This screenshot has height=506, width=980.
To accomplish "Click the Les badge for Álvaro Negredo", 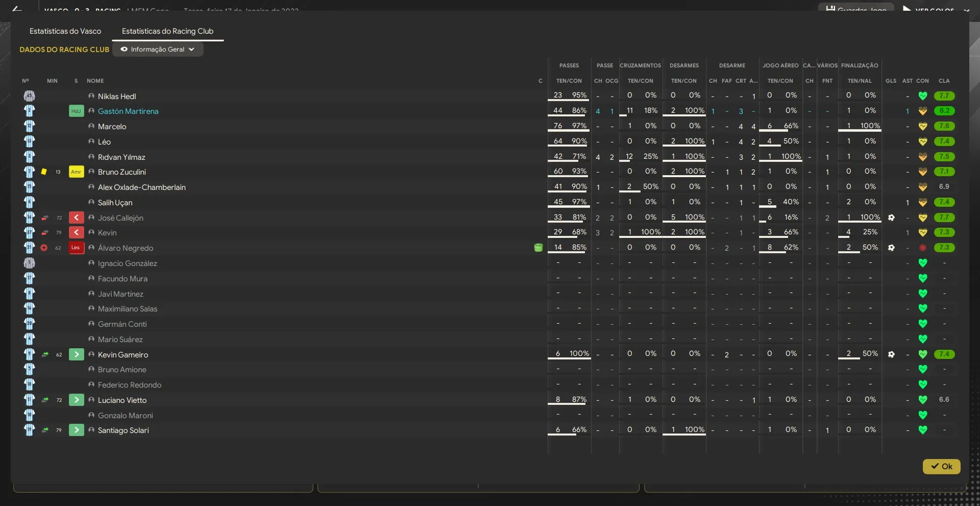I will click(76, 248).
